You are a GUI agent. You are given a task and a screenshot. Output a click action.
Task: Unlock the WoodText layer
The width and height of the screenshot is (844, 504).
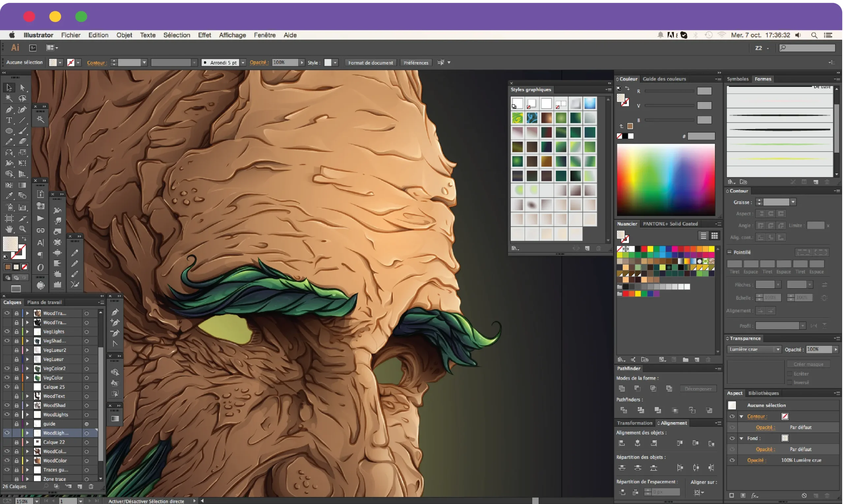coord(16,396)
